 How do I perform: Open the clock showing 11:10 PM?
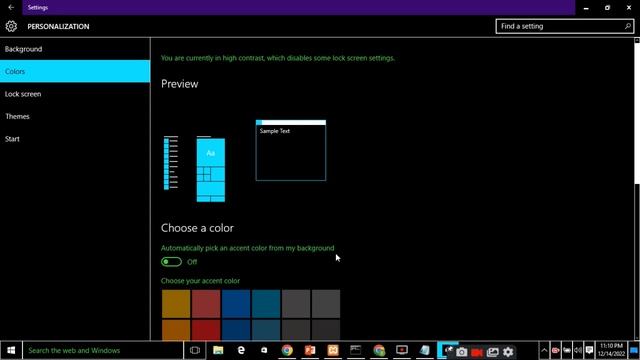[611, 350]
